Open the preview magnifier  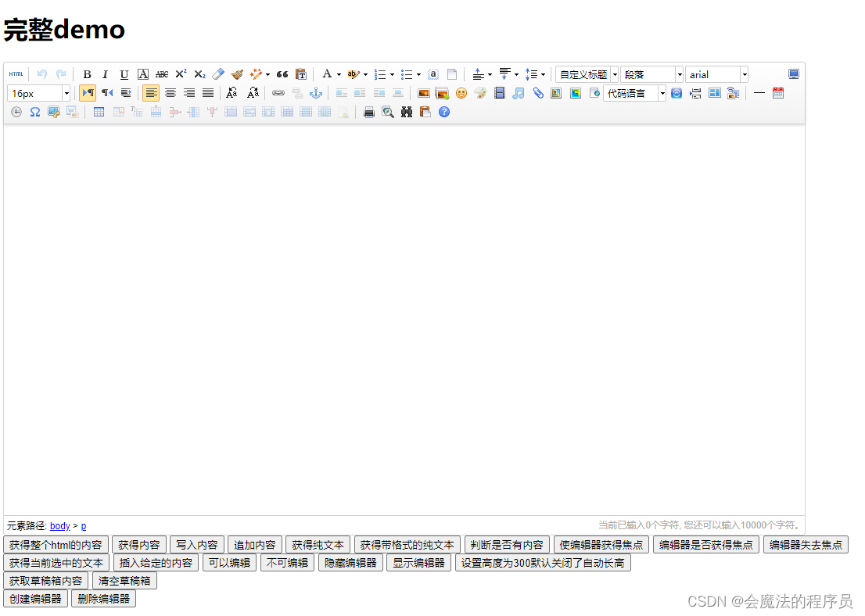[x=388, y=112]
